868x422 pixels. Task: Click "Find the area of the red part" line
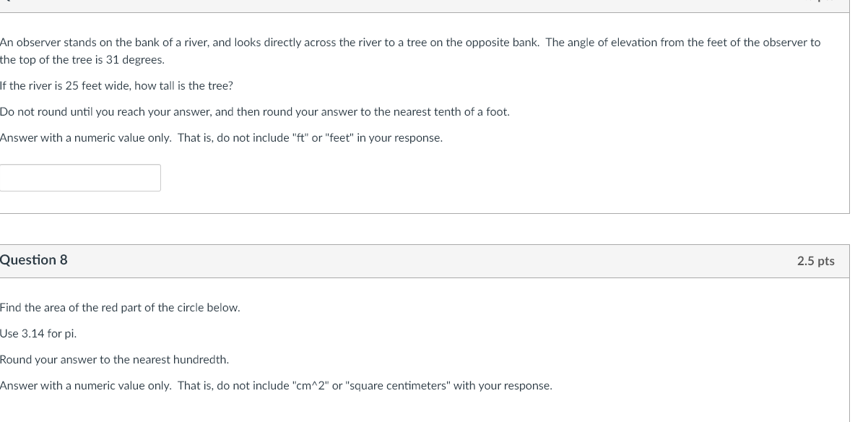(x=120, y=308)
